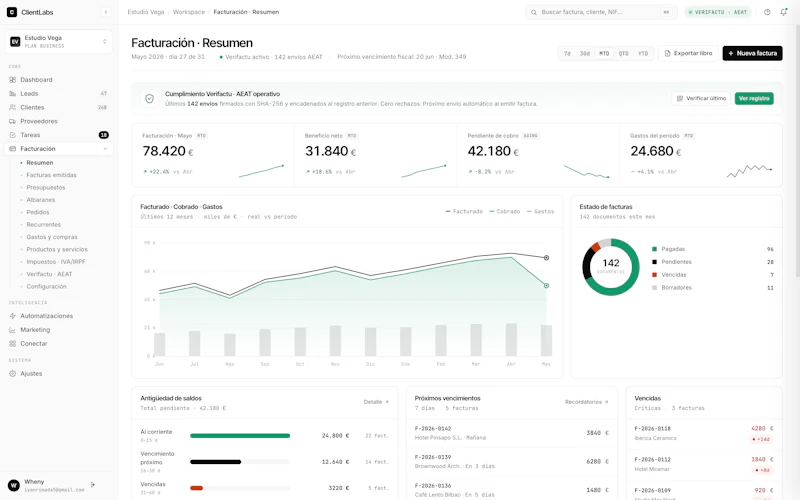Click the Exportar libro button
Screen dimensions: 800x500
pyautogui.click(x=688, y=53)
